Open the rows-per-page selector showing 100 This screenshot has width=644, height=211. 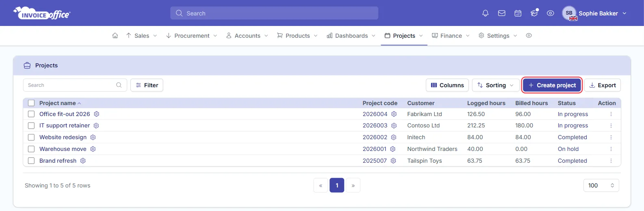(x=601, y=185)
